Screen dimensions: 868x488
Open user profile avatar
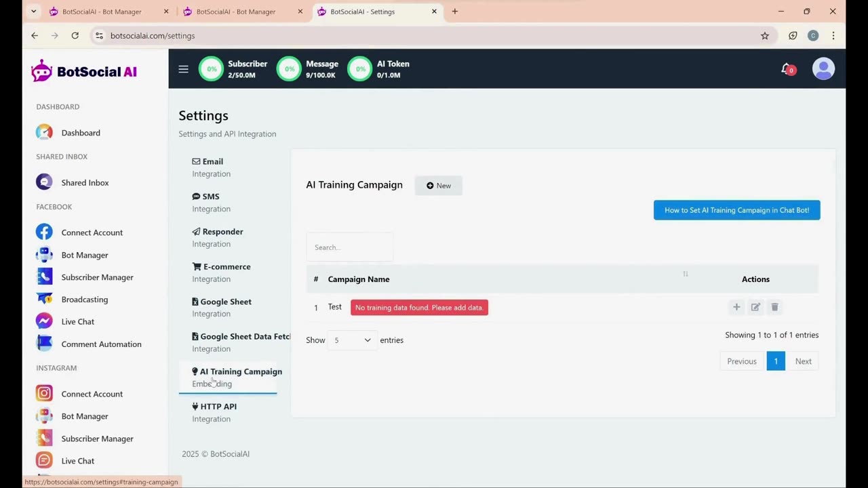[x=823, y=68]
